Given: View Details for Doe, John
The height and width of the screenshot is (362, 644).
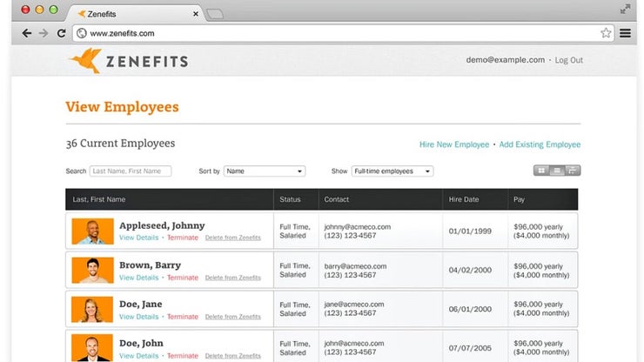Looking at the screenshot, I should point(139,355).
